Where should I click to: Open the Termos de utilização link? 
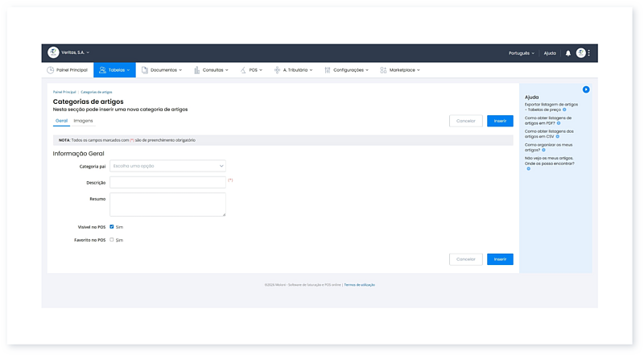(360, 284)
